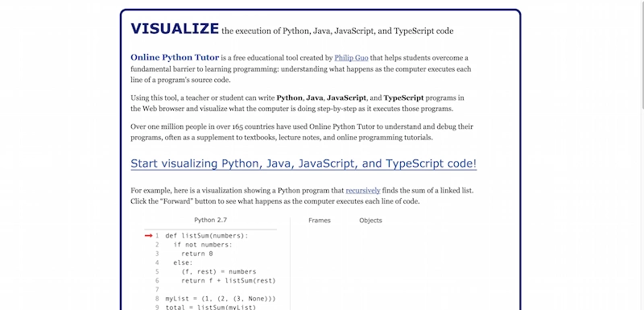Open the 'recursively' link
The height and width of the screenshot is (310, 644).
[x=363, y=191]
